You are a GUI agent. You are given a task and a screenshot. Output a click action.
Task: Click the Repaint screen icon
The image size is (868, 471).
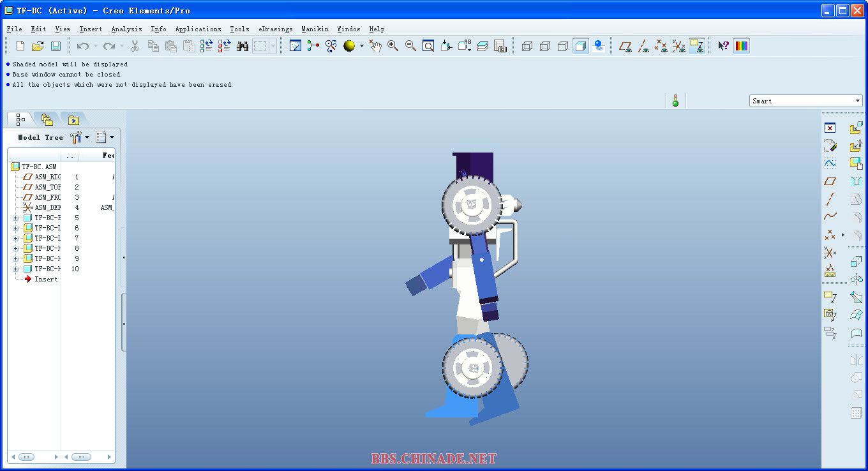[296, 46]
